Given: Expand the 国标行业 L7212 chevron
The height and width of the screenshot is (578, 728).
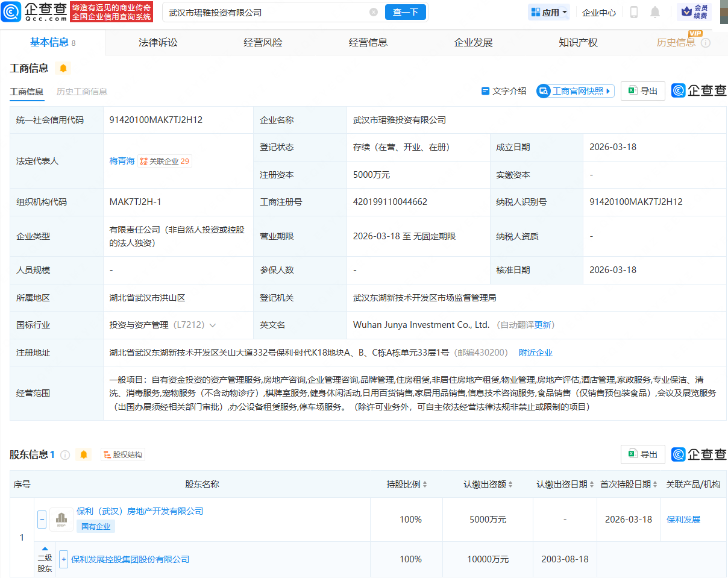Looking at the screenshot, I should pyautogui.click(x=213, y=324).
